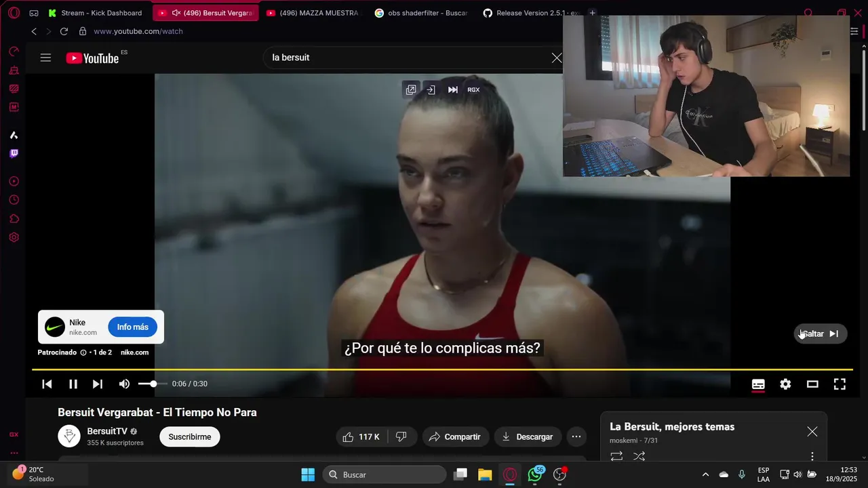Open video player settings gear
Image resolution: width=868 pixels, height=488 pixels.
coord(785,384)
